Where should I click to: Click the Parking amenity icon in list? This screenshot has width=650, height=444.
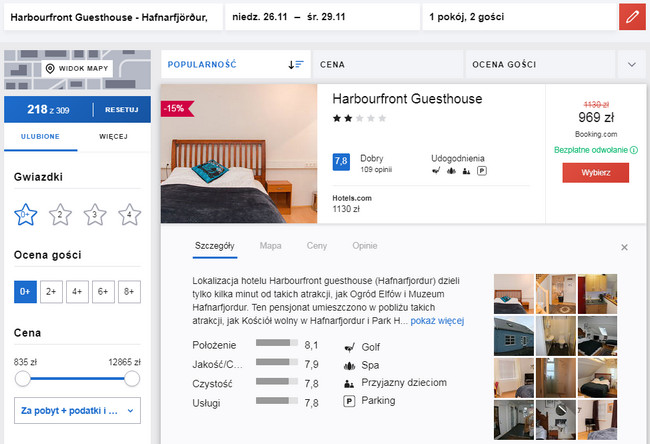pos(349,401)
